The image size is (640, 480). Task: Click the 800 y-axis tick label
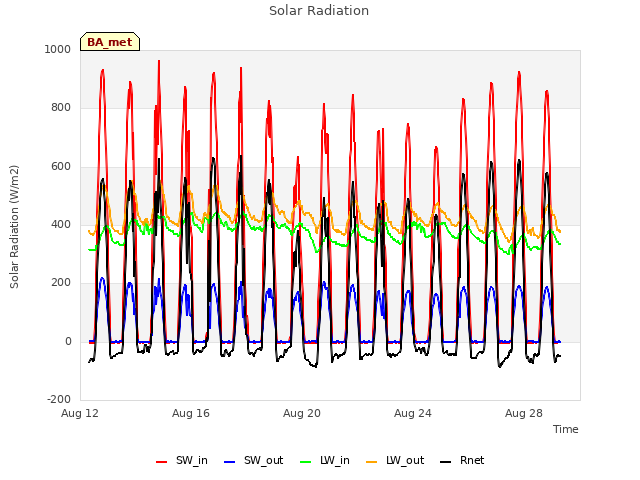click(x=61, y=108)
